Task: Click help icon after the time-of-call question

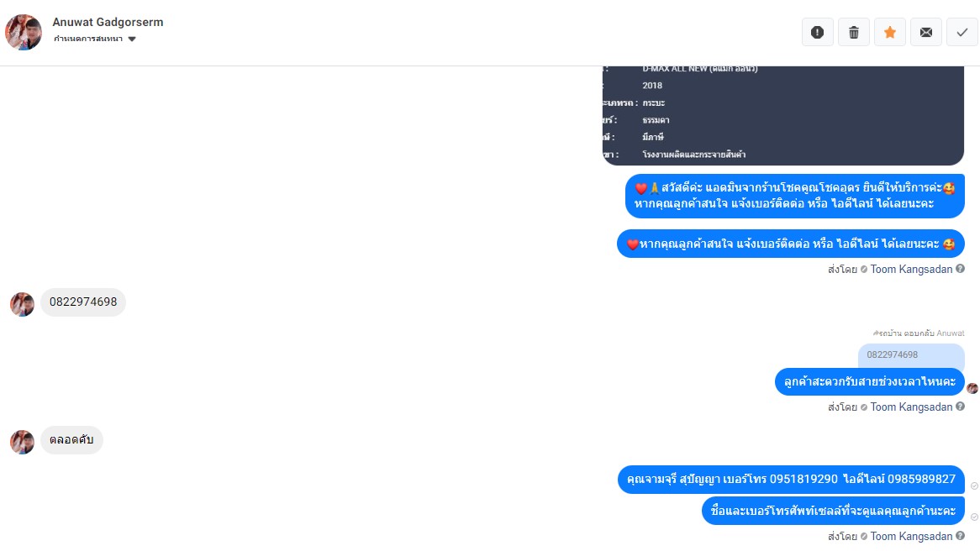Action: coord(960,407)
